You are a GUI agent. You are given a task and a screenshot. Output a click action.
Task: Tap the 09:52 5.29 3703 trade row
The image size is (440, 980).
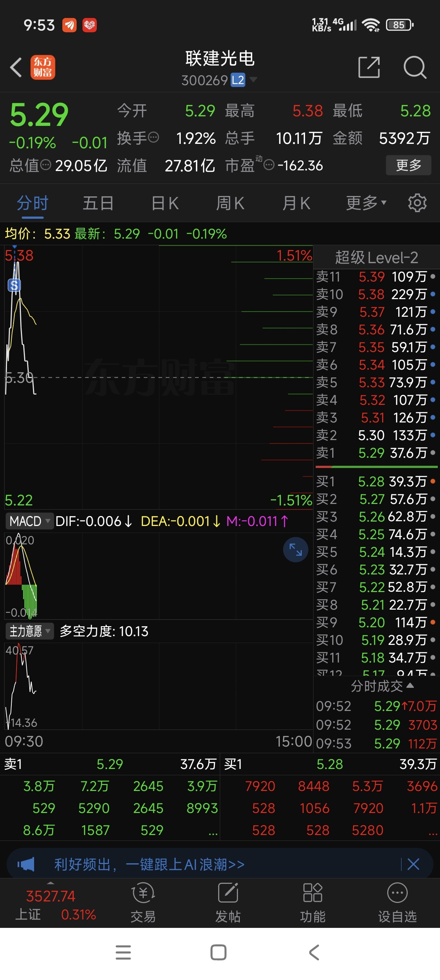point(376,725)
